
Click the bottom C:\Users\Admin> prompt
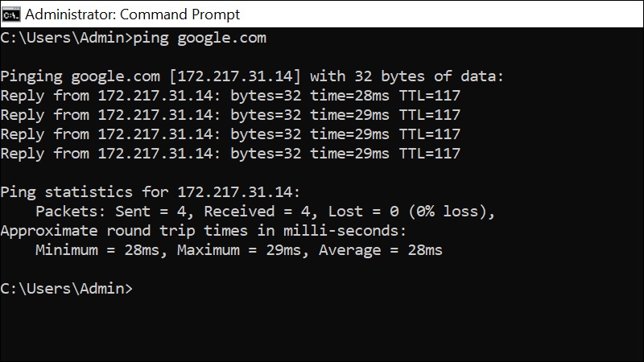point(67,289)
